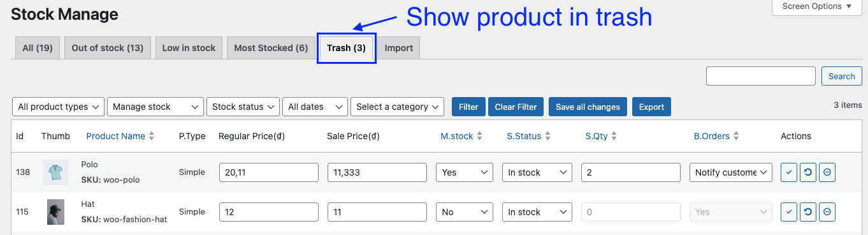Open the Import tab
The width and height of the screenshot is (868, 235).
(x=399, y=48)
